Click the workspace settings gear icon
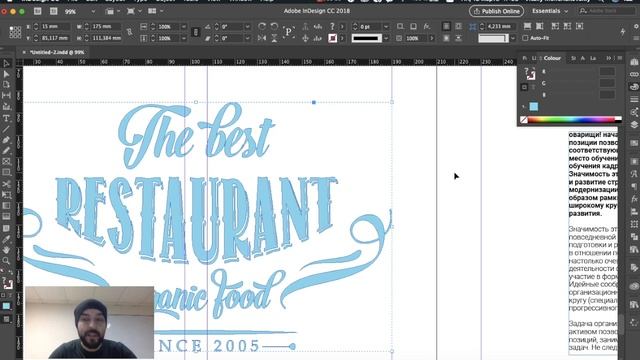 [x=636, y=26]
